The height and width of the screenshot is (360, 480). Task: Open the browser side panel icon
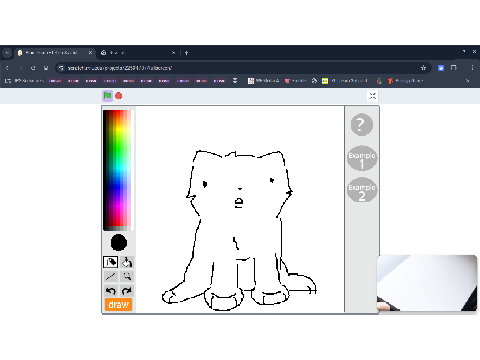tap(454, 68)
